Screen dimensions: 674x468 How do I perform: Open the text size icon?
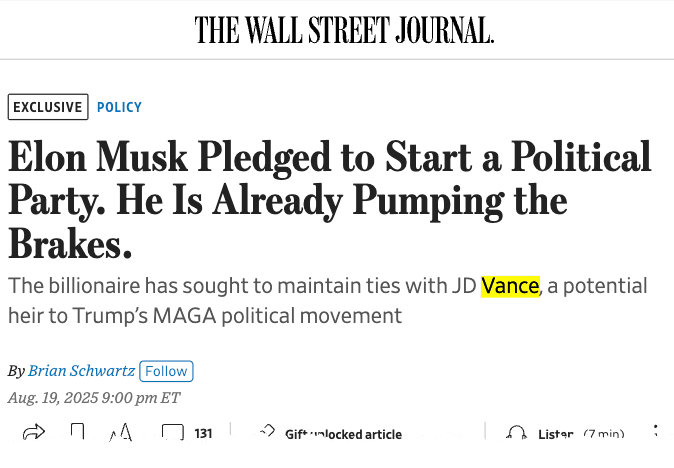[x=121, y=434]
